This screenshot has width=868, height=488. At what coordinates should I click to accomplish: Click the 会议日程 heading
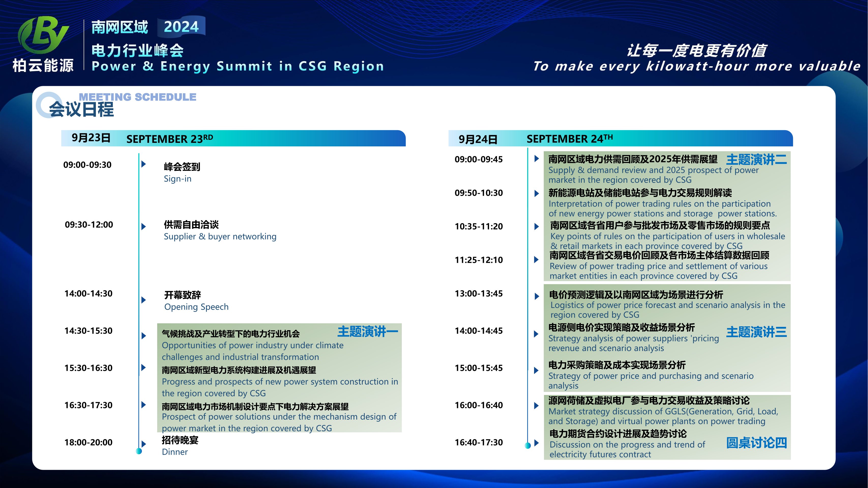click(x=82, y=109)
